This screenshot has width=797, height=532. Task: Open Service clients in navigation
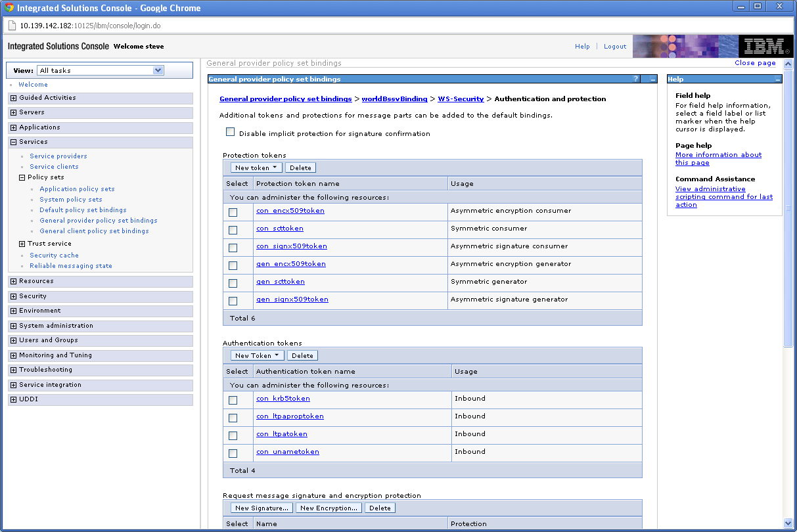click(x=54, y=167)
